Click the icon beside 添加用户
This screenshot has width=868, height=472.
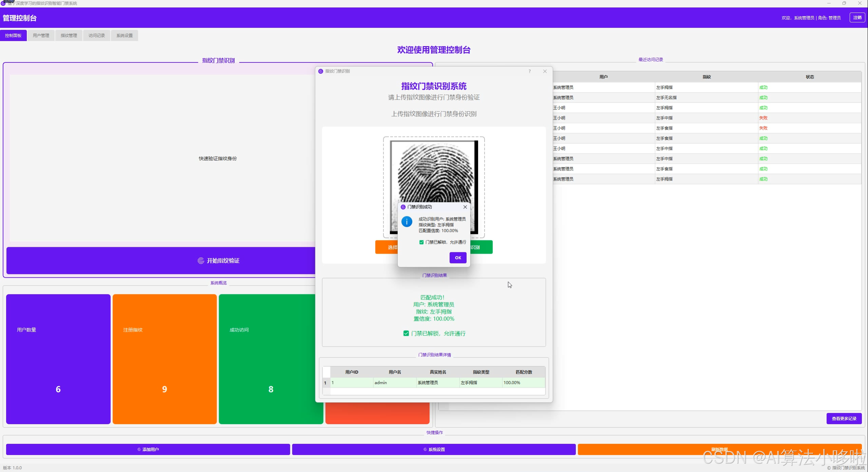[x=139, y=450]
